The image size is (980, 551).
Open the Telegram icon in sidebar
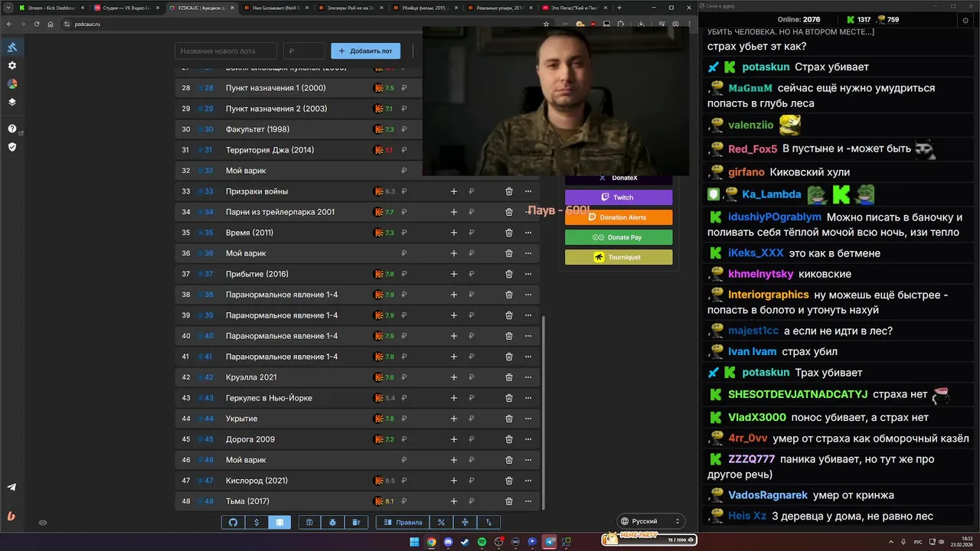pyautogui.click(x=11, y=487)
